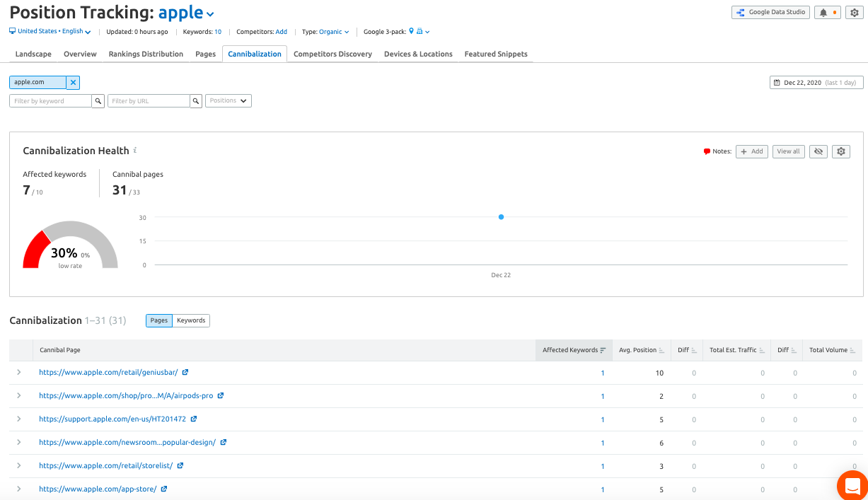
Task: Switch table to Pages view
Action: (159, 320)
